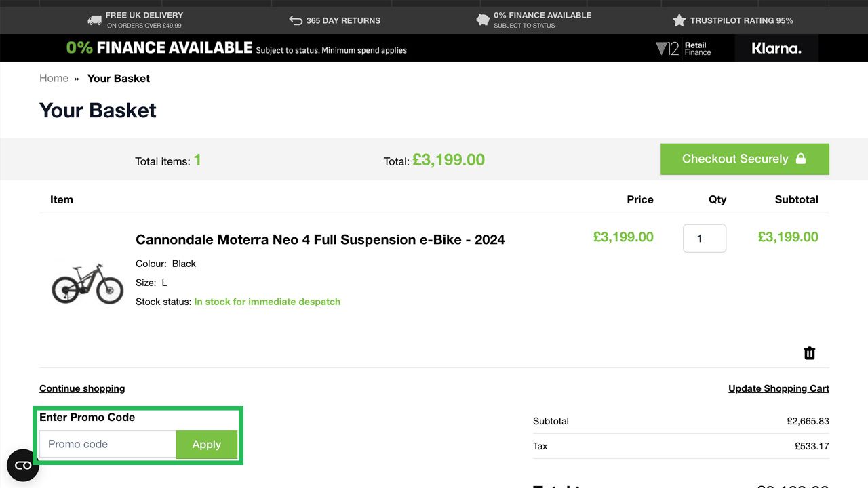The image size is (868, 488).
Task: Click the Promo code input field
Action: coord(108,445)
